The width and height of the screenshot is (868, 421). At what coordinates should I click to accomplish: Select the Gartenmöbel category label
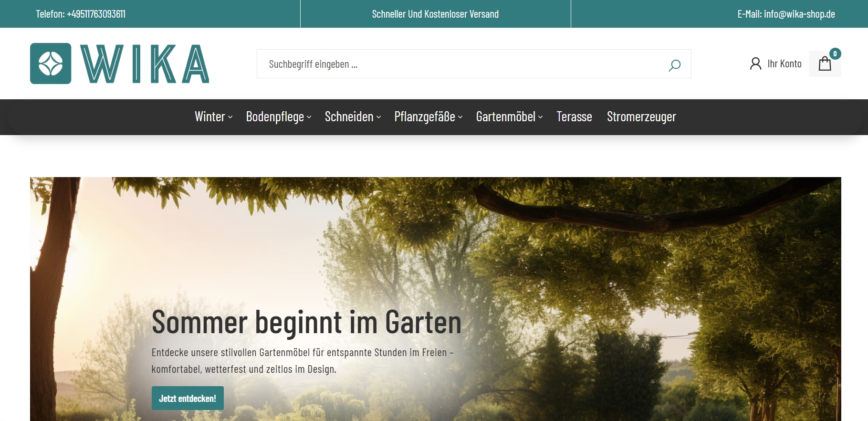point(505,117)
